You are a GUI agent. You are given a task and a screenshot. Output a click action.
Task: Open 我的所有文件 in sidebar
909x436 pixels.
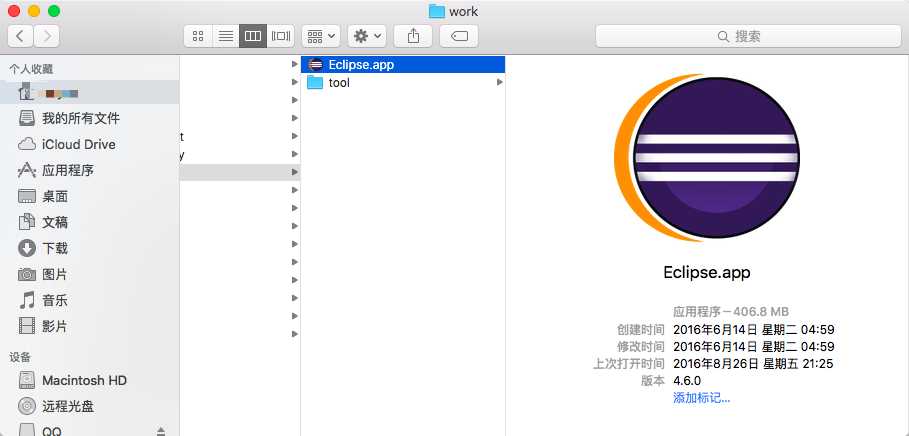point(90,118)
